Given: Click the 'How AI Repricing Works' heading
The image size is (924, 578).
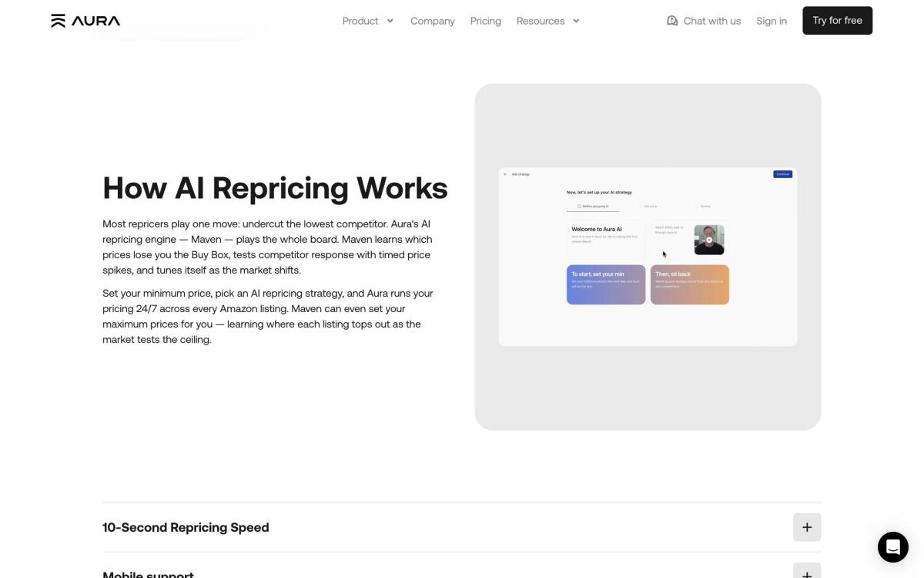Looking at the screenshot, I should point(275,188).
